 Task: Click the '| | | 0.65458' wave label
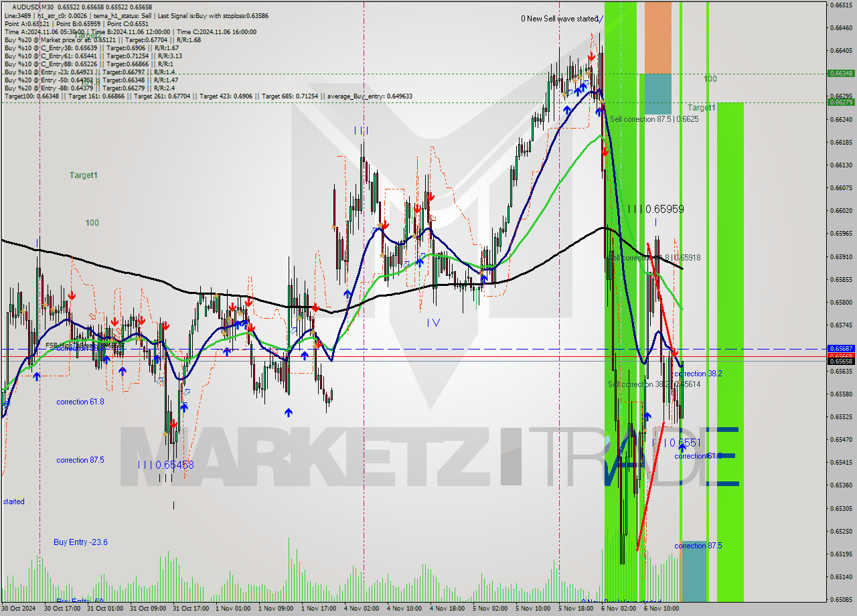(x=165, y=464)
